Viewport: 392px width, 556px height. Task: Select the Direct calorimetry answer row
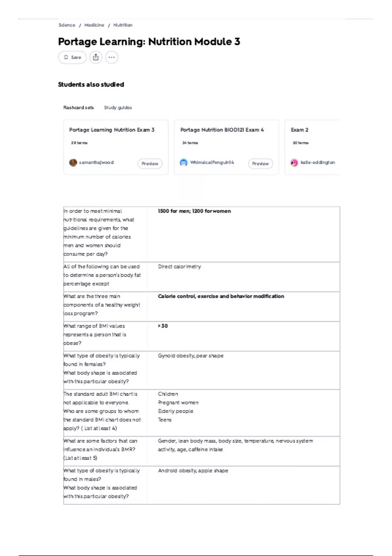click(x=202, y=277)
